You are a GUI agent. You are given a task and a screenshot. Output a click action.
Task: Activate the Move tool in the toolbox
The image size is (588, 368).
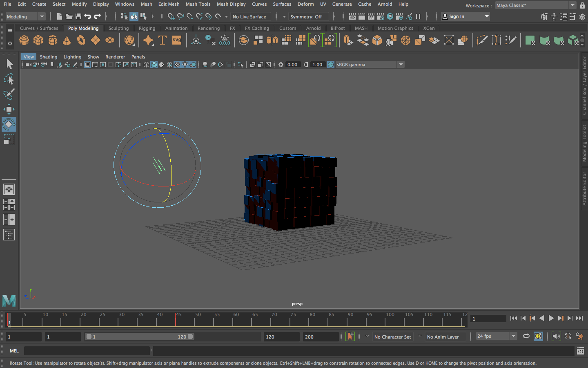pyautogui.click(x=9, y=109)
